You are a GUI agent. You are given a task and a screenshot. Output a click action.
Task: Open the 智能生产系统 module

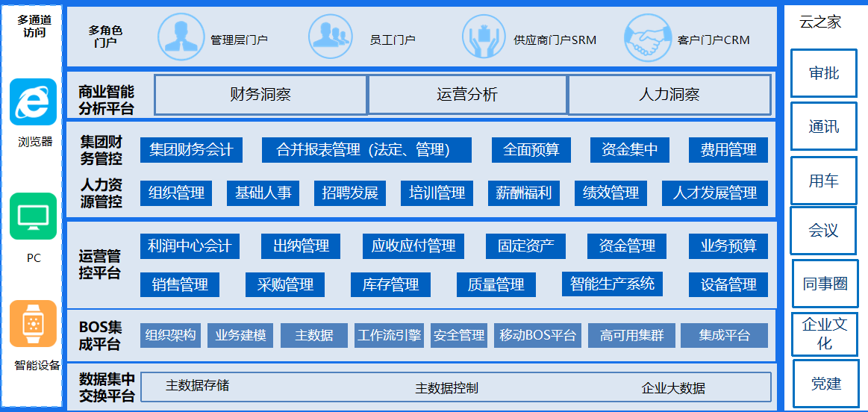point(612,284)
